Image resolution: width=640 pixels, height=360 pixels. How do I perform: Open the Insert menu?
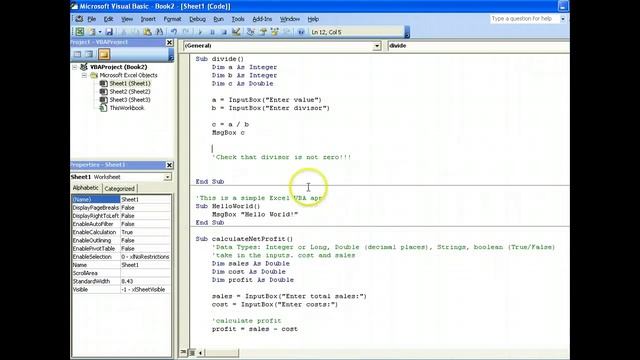click(x=148, y=19)
